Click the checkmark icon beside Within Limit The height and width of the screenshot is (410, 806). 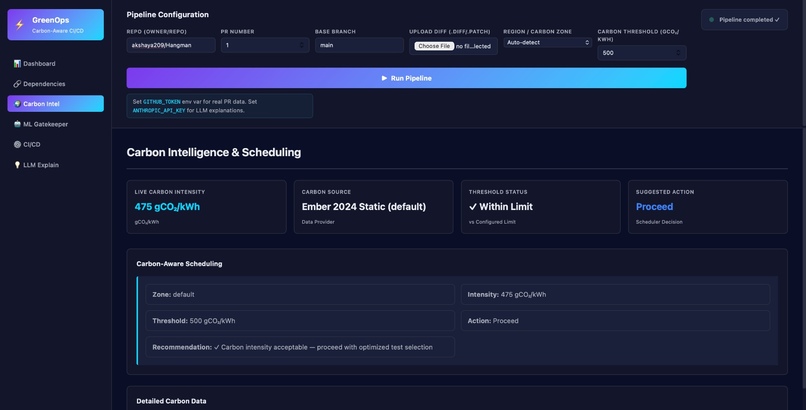tap(473, 207)
